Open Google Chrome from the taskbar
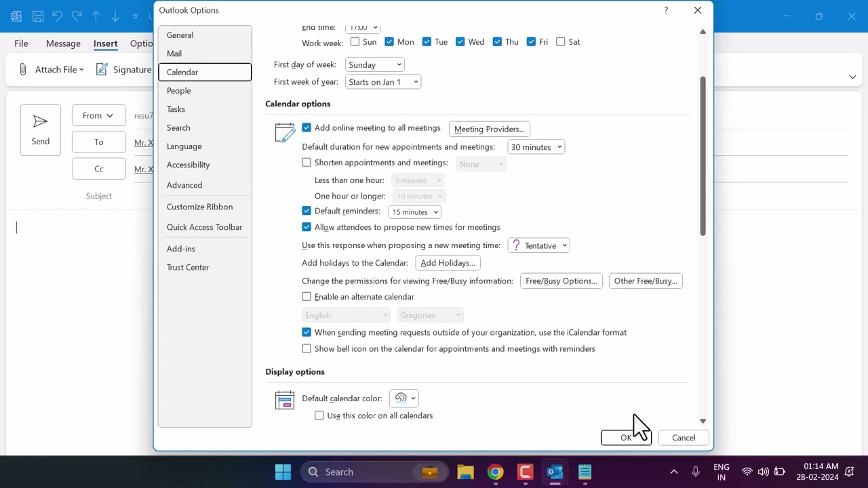 coord(496,472)
